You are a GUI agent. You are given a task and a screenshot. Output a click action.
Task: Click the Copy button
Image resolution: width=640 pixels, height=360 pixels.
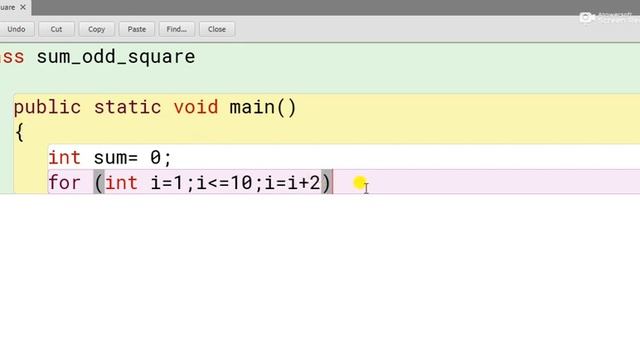tap(96, 29)
